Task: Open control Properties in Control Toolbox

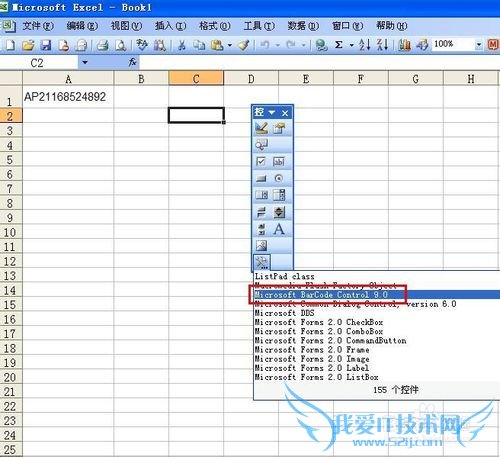Action: (279, 128)
